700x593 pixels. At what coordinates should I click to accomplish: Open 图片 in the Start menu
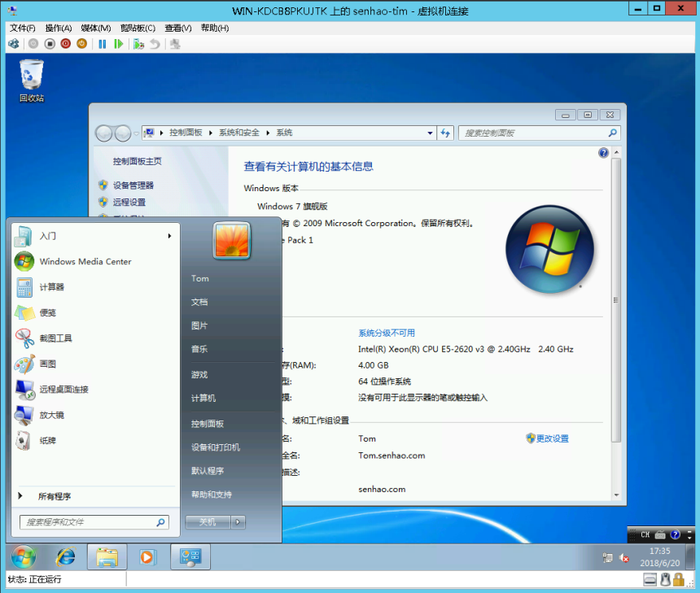[x=199, y=325]
